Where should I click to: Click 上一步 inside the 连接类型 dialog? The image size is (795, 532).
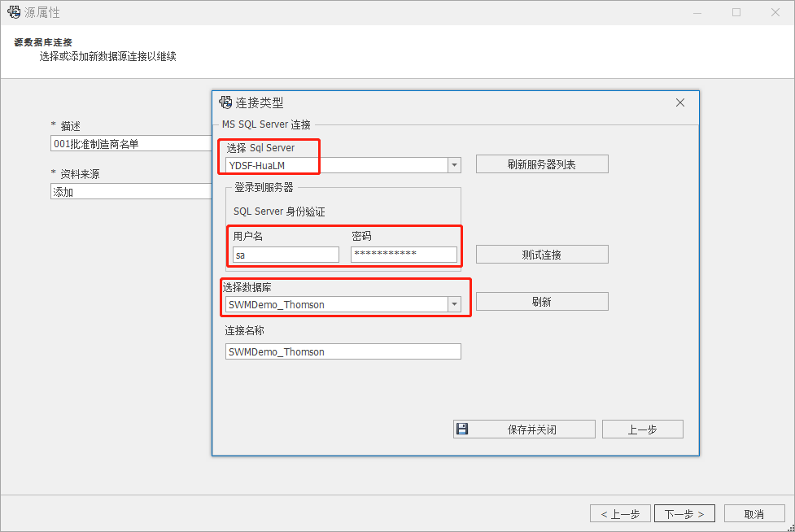[642, 430]
